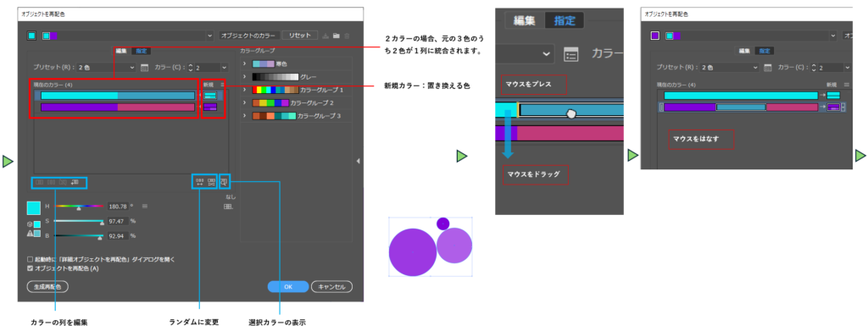Viewport: 868px width, 331px height.
Task: Randomly change color order icon
Action: pos(200,182)
